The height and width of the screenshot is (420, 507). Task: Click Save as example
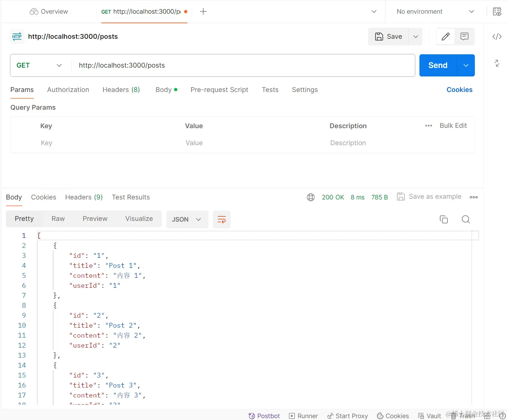pyautogui.click(x=429, y=197)
